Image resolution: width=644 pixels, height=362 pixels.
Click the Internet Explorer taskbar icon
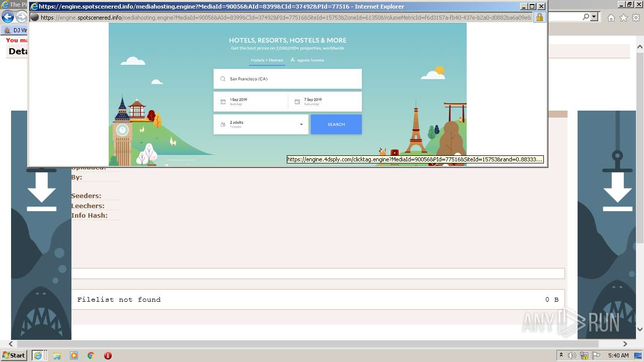pos(38,355)
